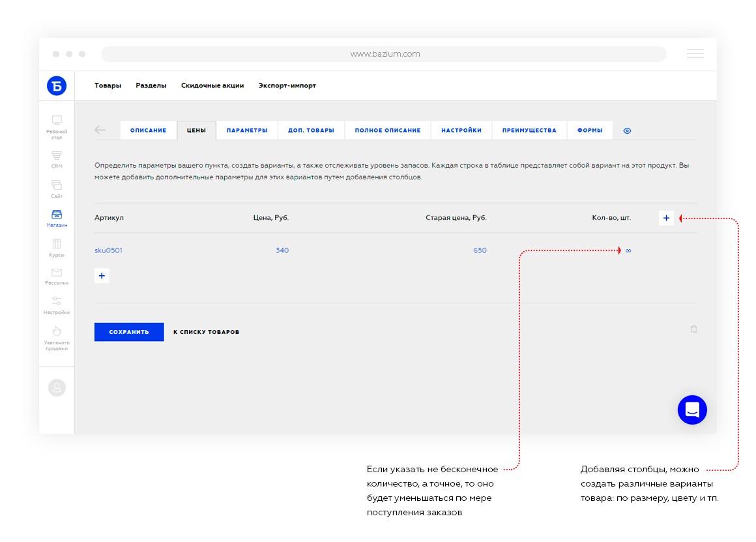
Task: Click the Старая цена, Руб. header
Action: pos(456,218)
